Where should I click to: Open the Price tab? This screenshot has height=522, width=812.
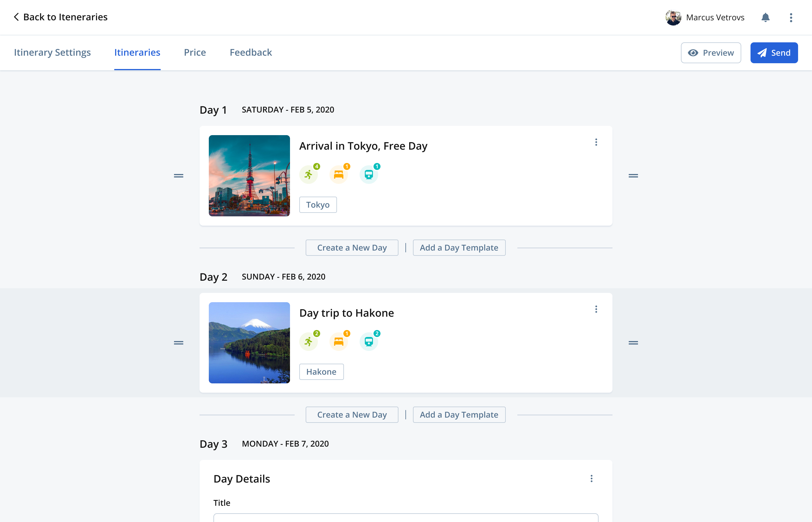(x=195, y=52)
